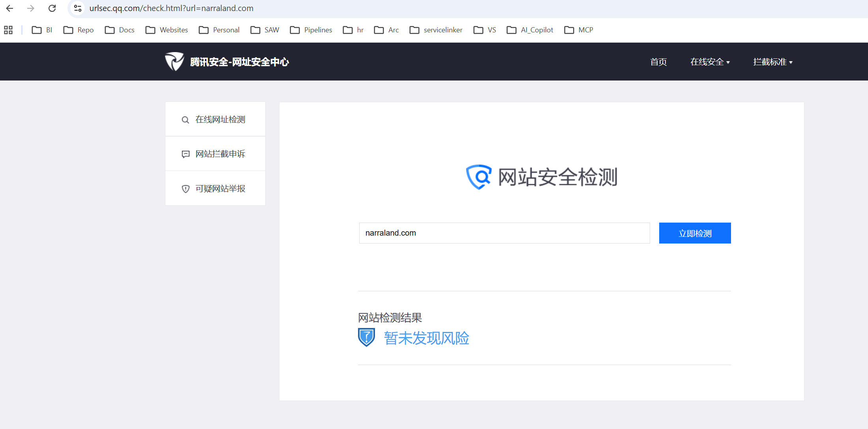Screen dimensions: 868x429
Task: Click the browser back arrow icon
Action: (10, 8)
